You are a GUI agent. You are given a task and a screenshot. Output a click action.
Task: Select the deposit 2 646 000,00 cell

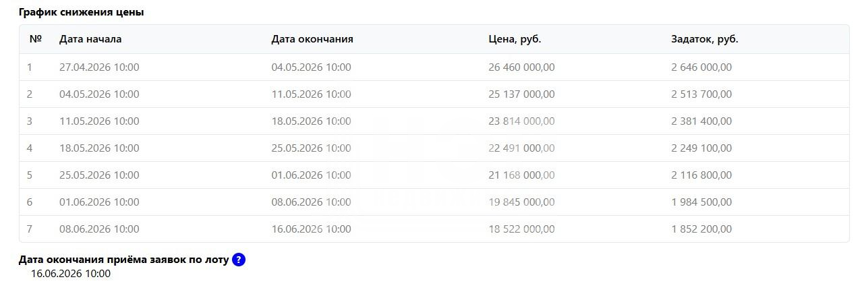click(701, 67)
